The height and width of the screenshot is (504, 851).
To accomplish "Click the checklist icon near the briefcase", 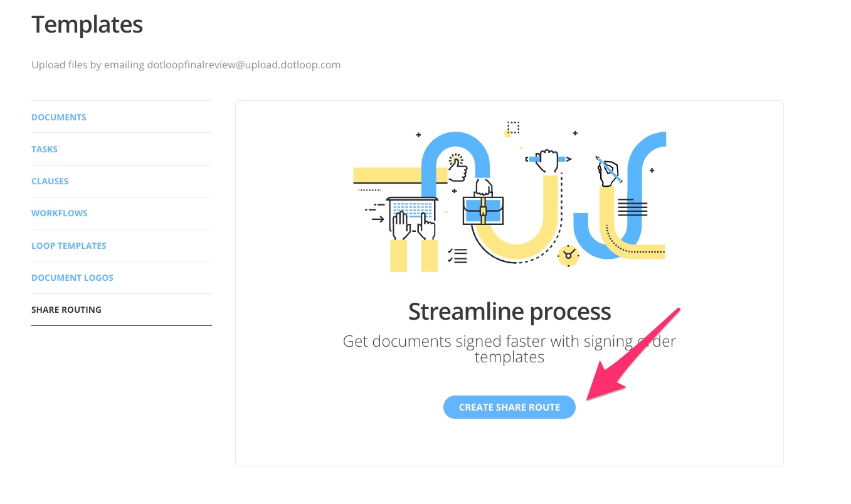I will point(457,255).
